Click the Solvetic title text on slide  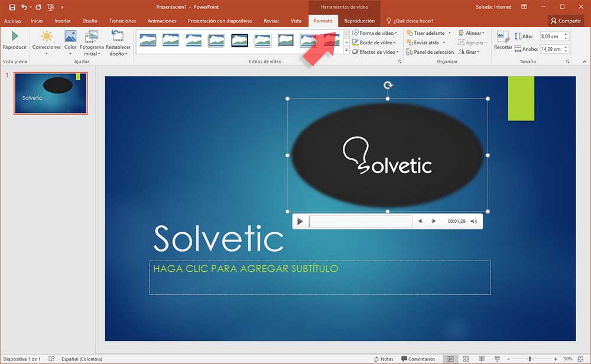[x=218, y=239]
